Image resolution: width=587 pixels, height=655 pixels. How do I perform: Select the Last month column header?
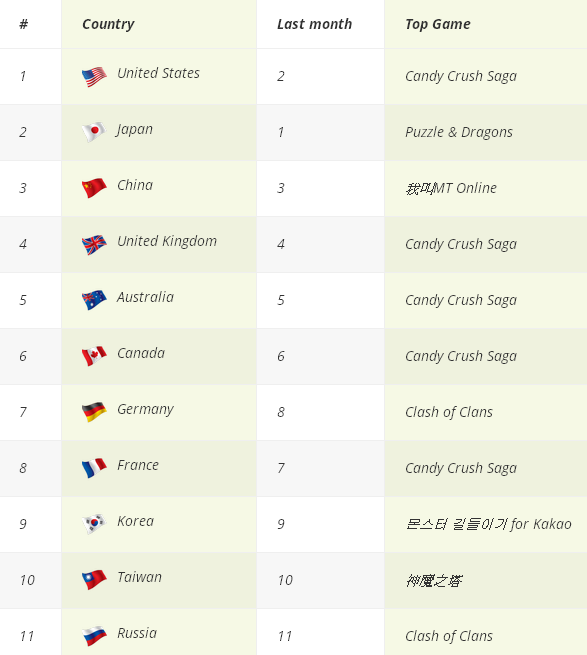tap(315, 24)
